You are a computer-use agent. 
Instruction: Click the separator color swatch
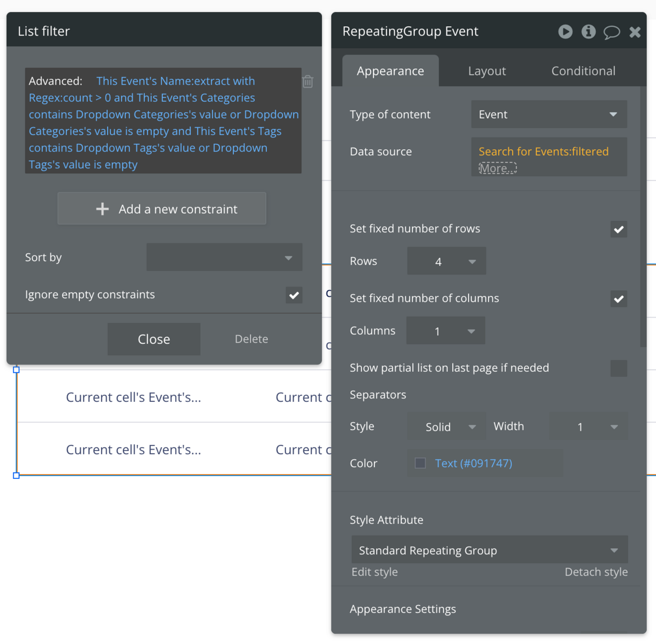420,463
